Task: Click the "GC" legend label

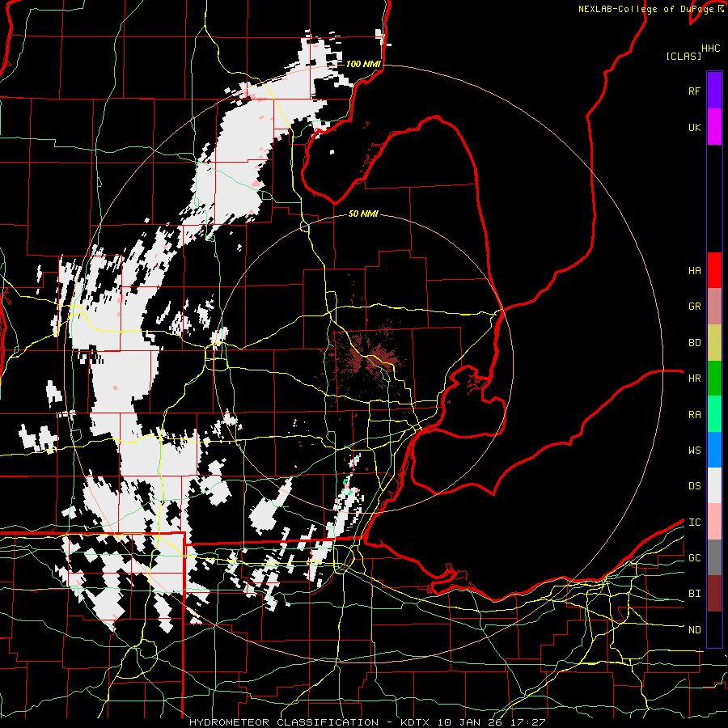Action: [x=694, y=558]
